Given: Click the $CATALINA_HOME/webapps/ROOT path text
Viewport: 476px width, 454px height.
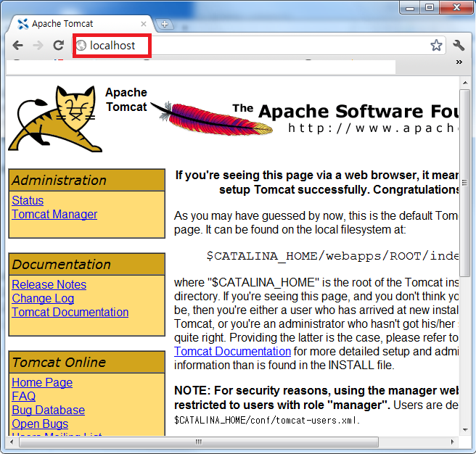Looking at the screenshot, I should (332, 256).
